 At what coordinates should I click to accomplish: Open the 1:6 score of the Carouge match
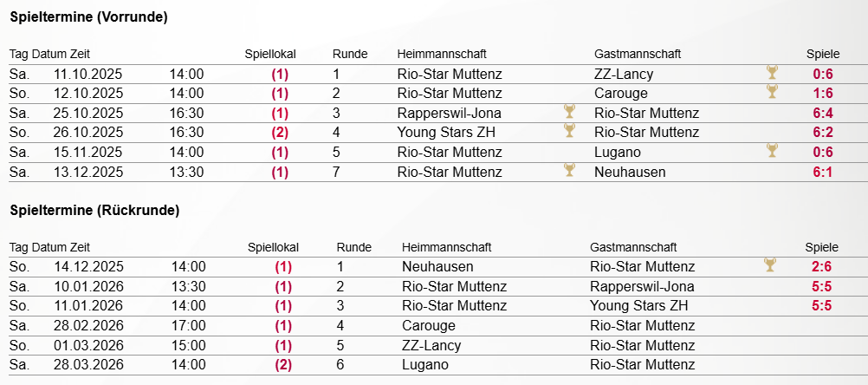tap(821, 94)
